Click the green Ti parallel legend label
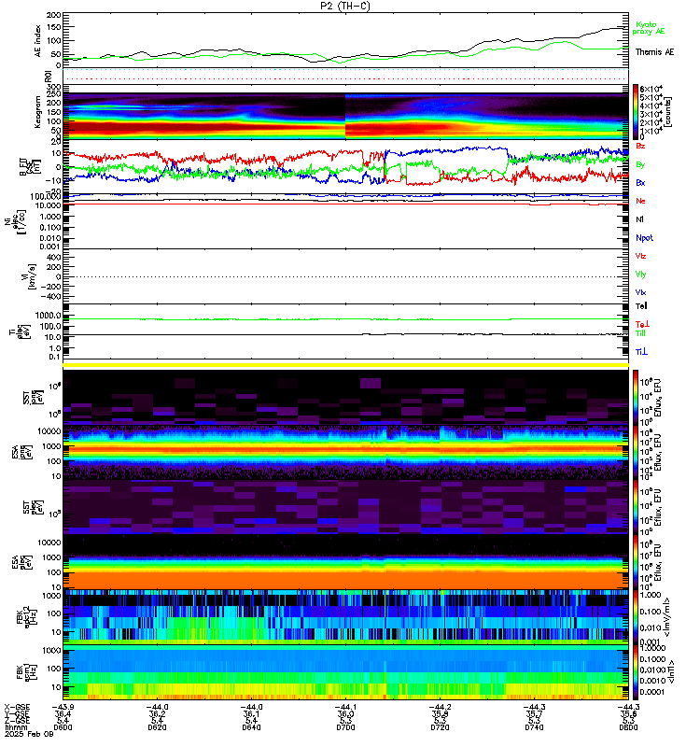The width and height of the screenshot is (700, 747). (x=640, y=333)
